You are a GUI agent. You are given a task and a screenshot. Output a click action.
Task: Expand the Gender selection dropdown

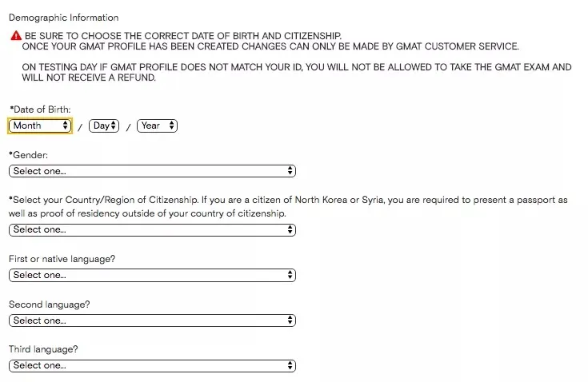click(152, 171)
